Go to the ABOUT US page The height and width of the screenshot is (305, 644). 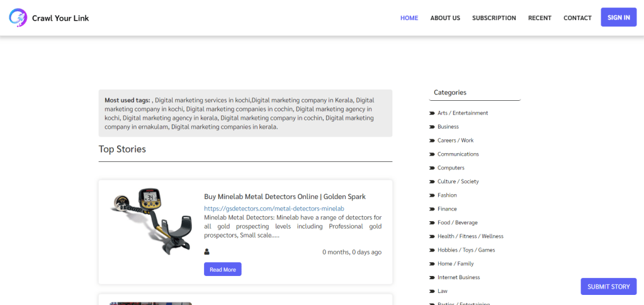click(x=445, y=18)
